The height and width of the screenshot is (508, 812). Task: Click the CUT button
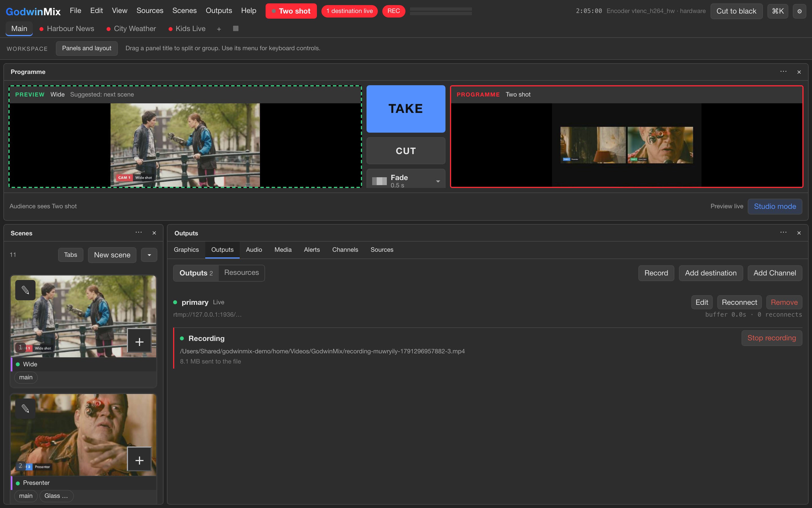(x=406, y=151)
